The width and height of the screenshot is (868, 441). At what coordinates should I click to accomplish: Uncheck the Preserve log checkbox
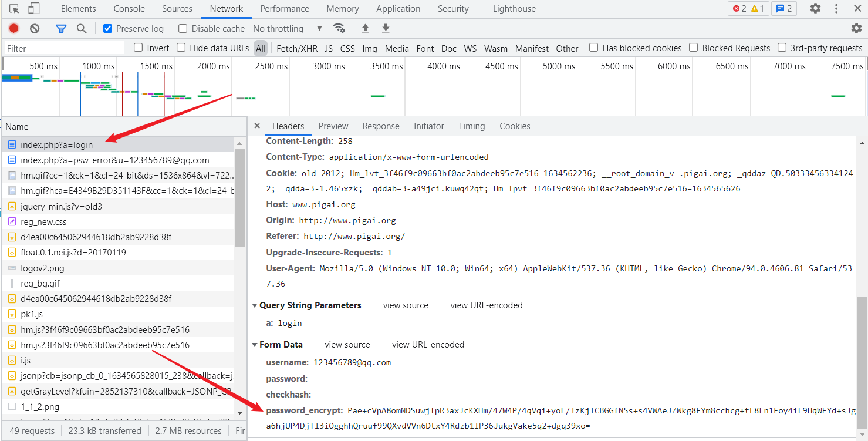pyautogui.click(x=106, y=28)
